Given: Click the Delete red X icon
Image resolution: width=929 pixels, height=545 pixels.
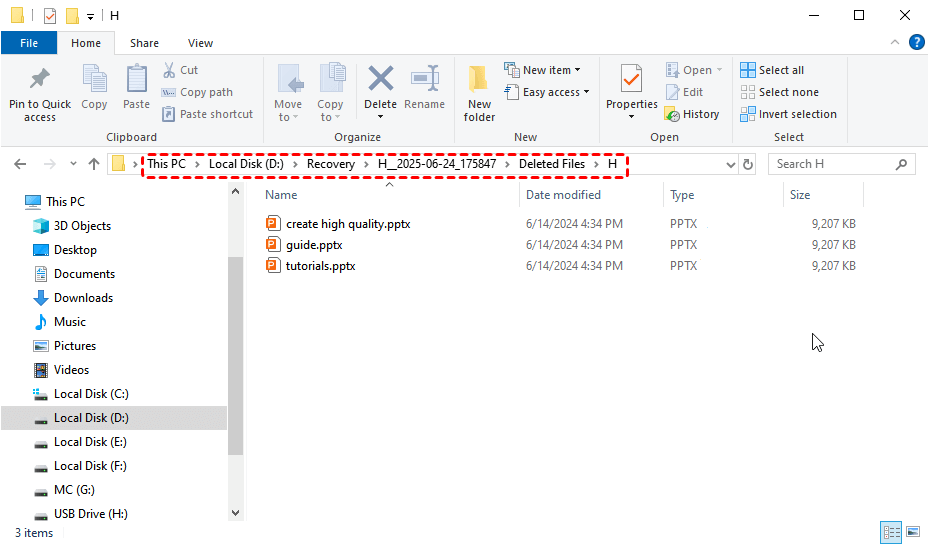Looking at the screenshot, I should 380,79.
